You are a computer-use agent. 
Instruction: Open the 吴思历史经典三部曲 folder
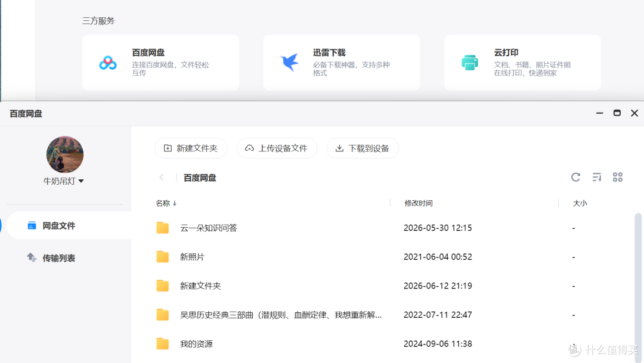tap(281, 315)
